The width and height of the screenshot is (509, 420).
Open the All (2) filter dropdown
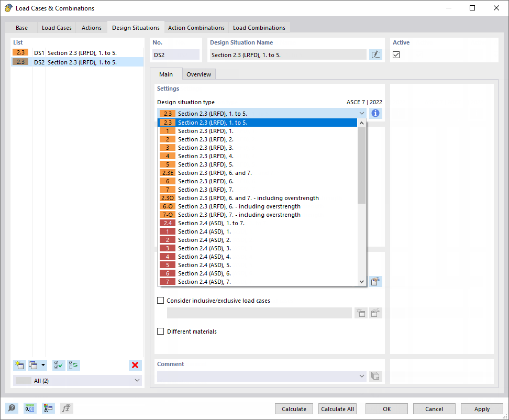(77, 380)
